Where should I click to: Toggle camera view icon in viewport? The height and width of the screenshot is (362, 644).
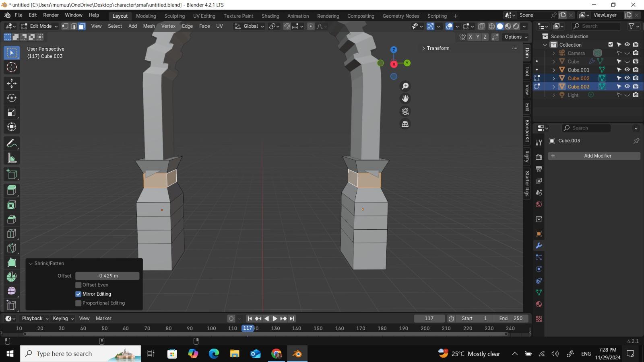pos(405,111)
